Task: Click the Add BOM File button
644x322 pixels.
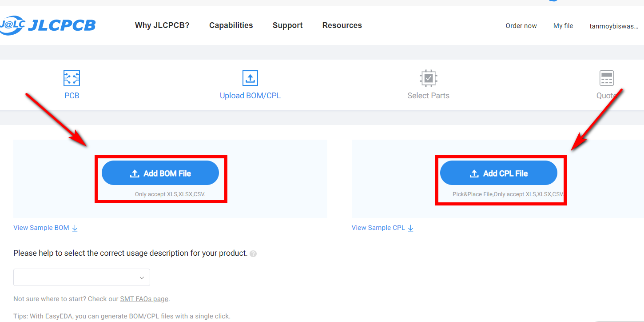Action: 160,173
